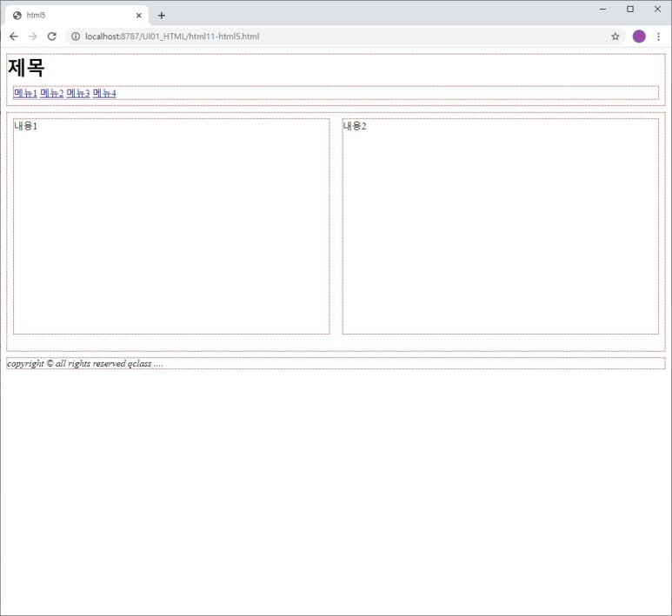Click the 제목 heading text

[x=26, y=68]
